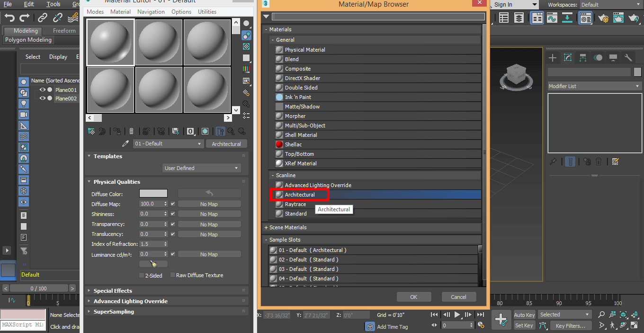Open Utilities menu in Material Editor

[207, 12]
